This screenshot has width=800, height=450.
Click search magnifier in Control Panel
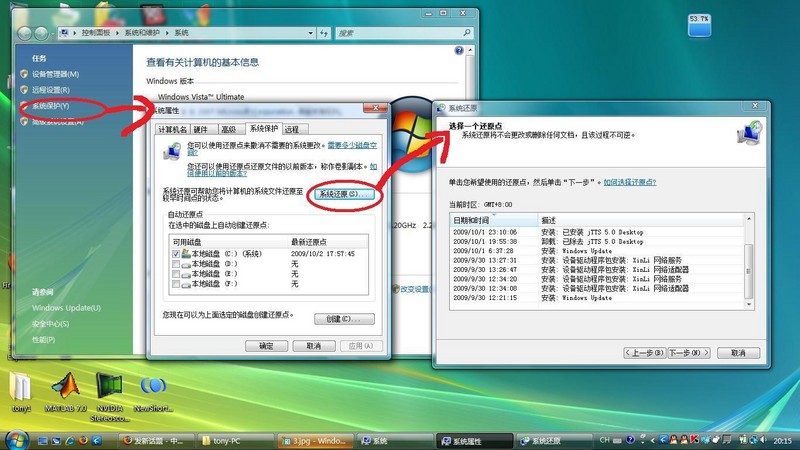(x=466, y=33)
